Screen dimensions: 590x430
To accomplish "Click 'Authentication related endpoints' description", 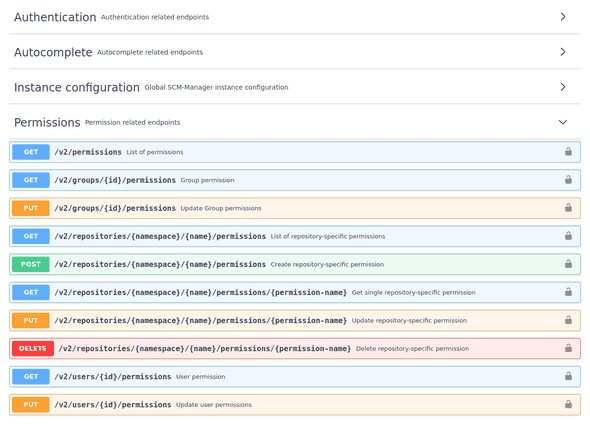I will 155,17.
